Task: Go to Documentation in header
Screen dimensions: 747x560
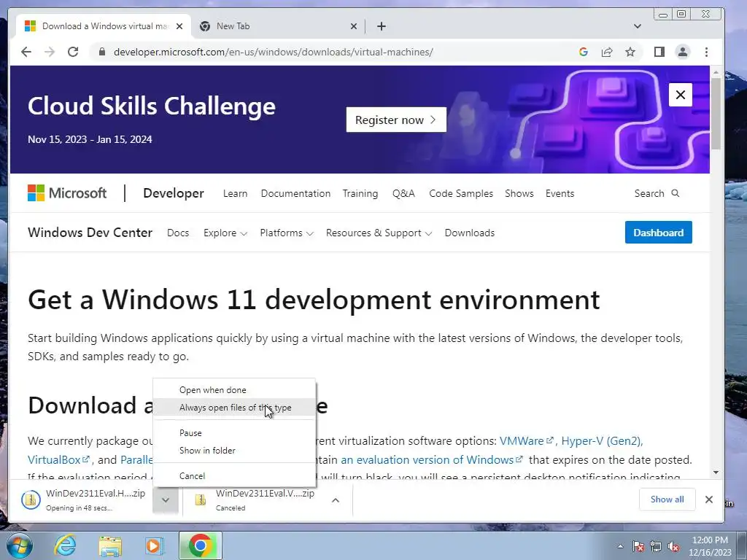Action: click(x=295, y=193)
